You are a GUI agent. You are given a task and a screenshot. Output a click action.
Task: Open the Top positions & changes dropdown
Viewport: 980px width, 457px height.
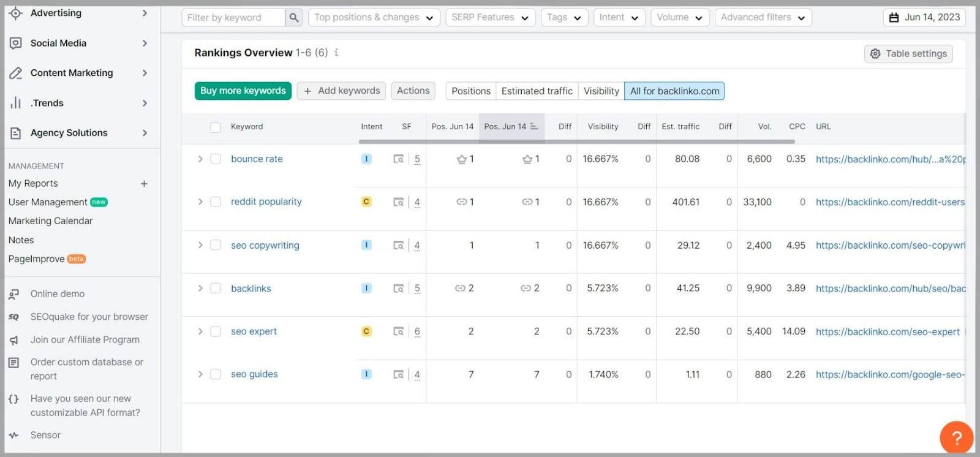tap(373, 18)
